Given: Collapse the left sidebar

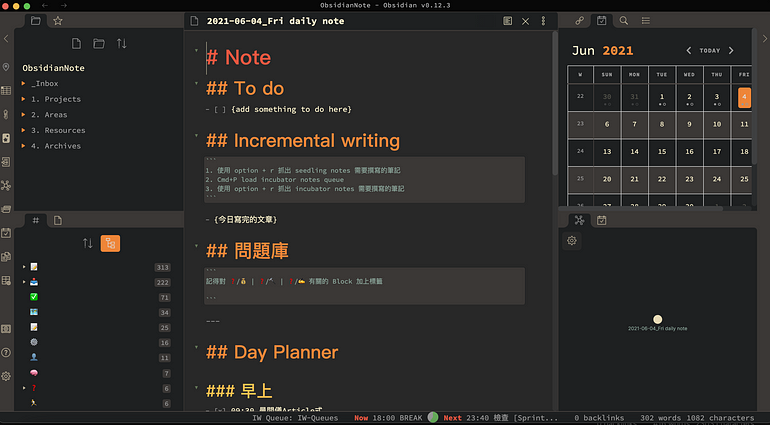Looking at the screenshot, I should coord(6,38).
